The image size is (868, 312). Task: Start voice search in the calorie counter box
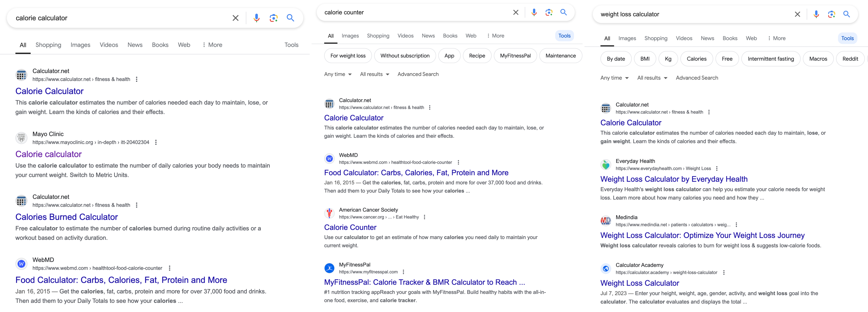pyautogui.click(x=534, y=12)
